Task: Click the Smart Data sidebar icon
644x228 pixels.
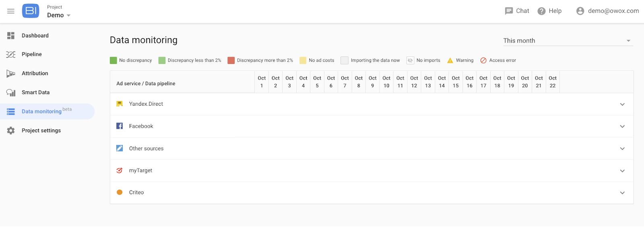Action: [x=11, y=92]
